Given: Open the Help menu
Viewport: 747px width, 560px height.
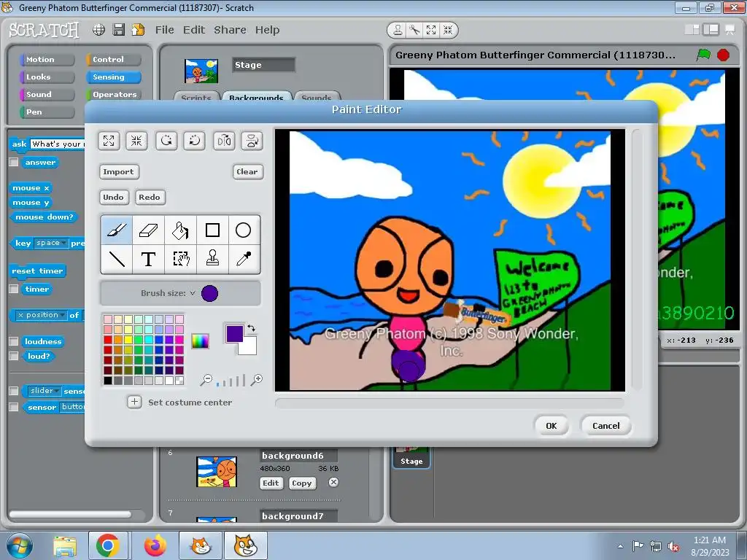Looking at the screenshot, I should click(267, 29).
